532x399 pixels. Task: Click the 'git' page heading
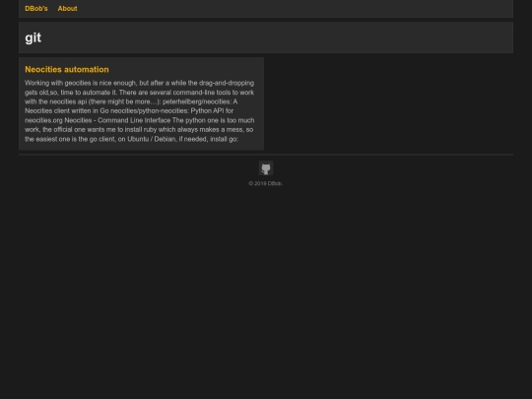pos(33,37)
